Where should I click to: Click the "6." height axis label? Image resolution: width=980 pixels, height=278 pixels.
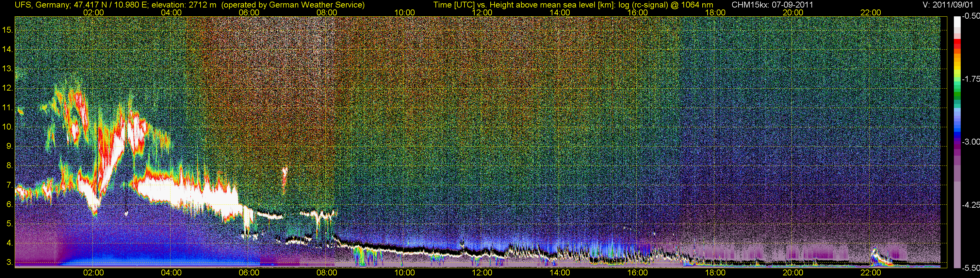[x=9, y=204]
